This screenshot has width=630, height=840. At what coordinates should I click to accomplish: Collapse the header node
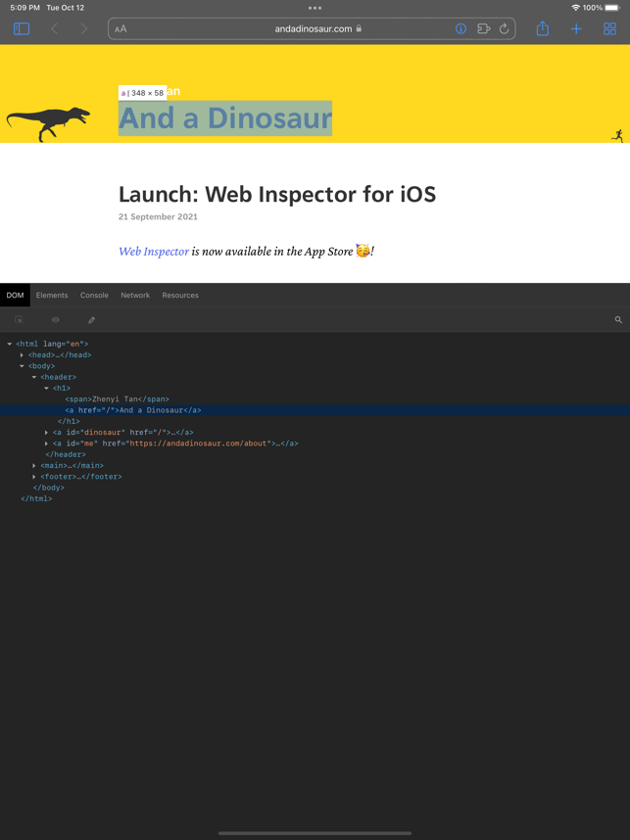(x=33, y=377)
